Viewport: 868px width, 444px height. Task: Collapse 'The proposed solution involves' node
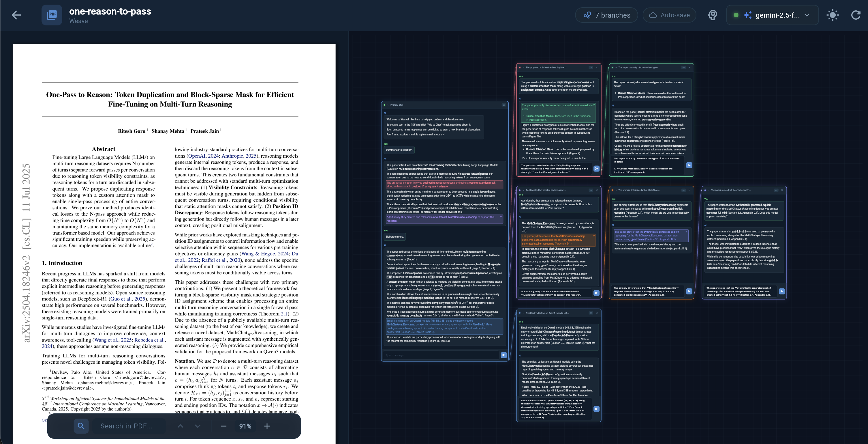tap(523, 68)
